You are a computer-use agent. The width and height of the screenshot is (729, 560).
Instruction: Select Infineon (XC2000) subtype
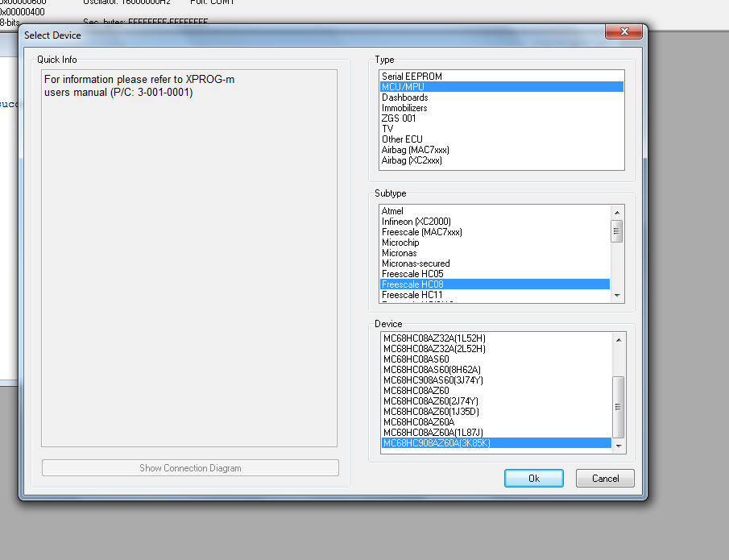point(495,222)
